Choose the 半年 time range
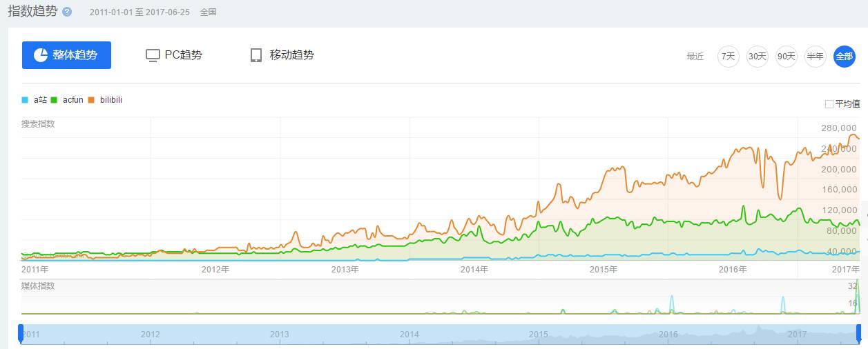Viewport: 868px width, 349px height. click(x=815, y=57)
